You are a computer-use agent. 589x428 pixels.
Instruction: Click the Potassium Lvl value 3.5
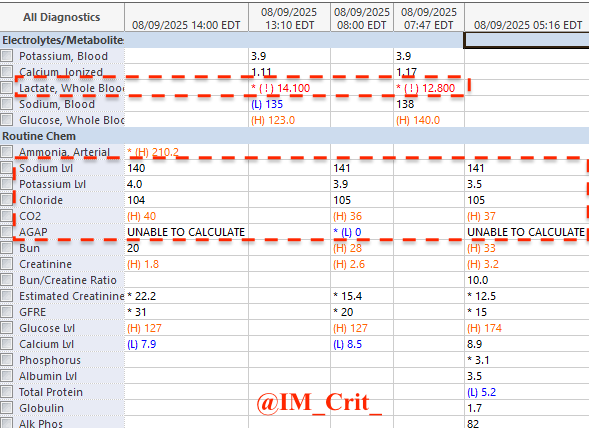point(474,184)
